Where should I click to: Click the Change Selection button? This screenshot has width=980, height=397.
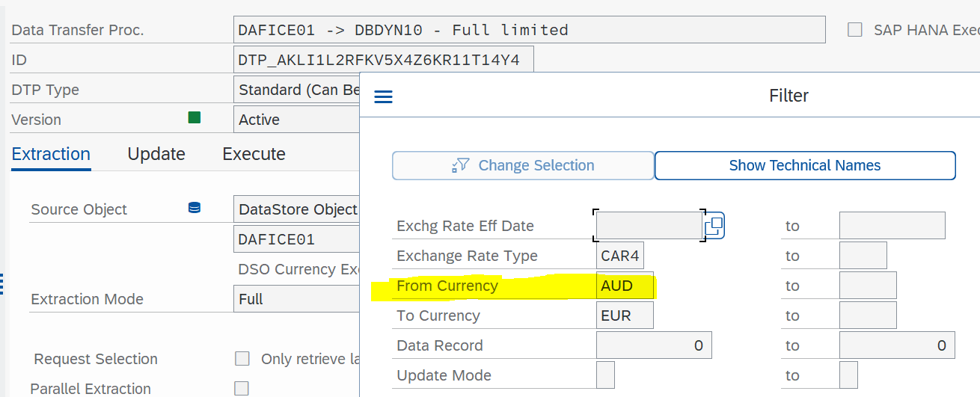523,165
